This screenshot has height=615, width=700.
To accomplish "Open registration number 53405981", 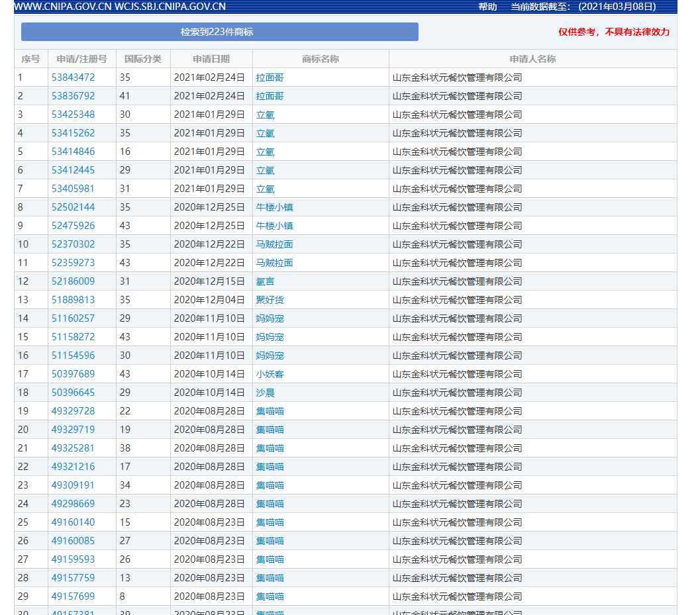I will tap(74, 189).
